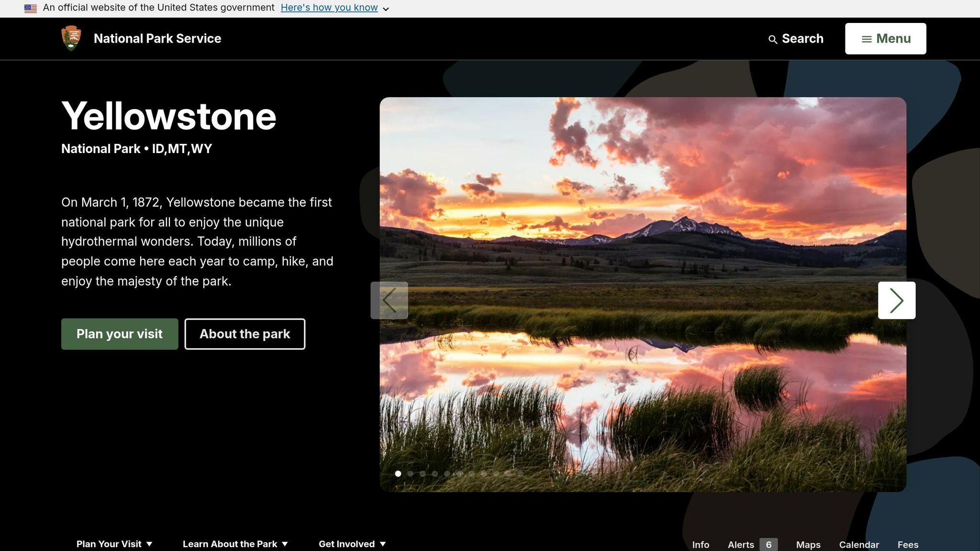Go to previous carousel photo arrow
Screen dimensions: 980x551
(389, 300)
